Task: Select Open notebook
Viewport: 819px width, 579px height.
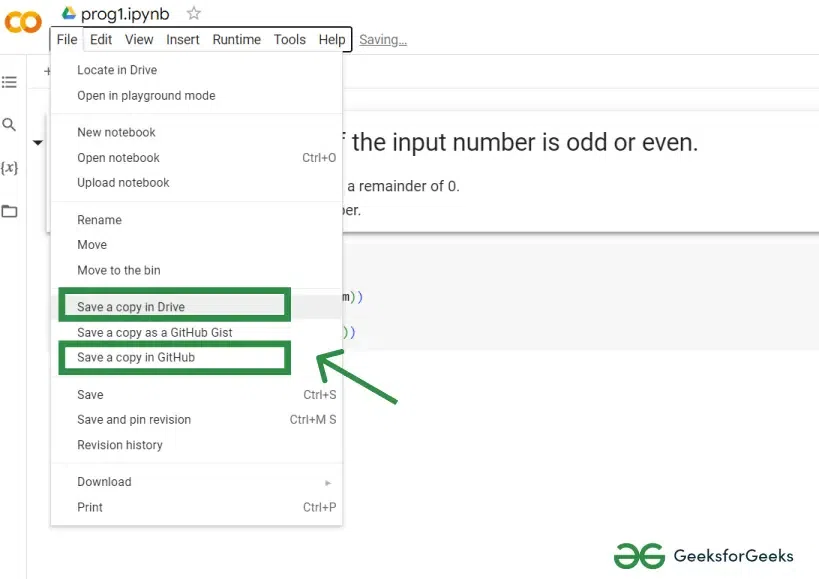Action: [x=196, y=158]
